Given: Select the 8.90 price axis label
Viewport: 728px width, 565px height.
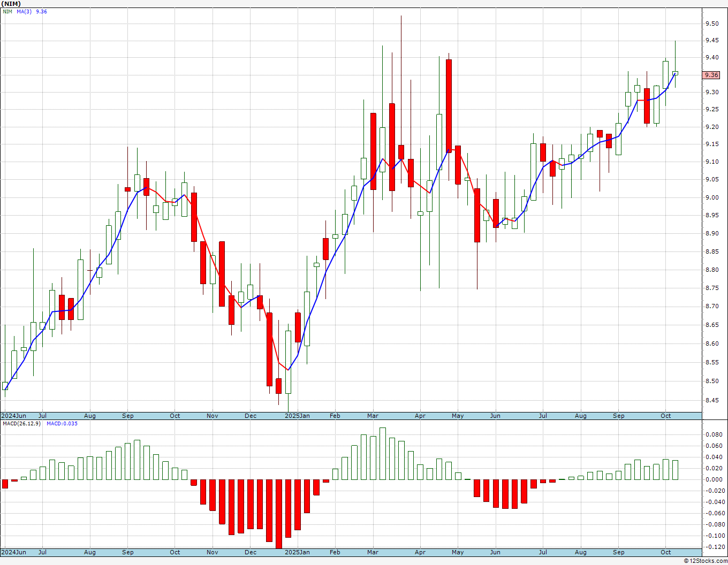Looking at the screenshot, I should (712, 234).
